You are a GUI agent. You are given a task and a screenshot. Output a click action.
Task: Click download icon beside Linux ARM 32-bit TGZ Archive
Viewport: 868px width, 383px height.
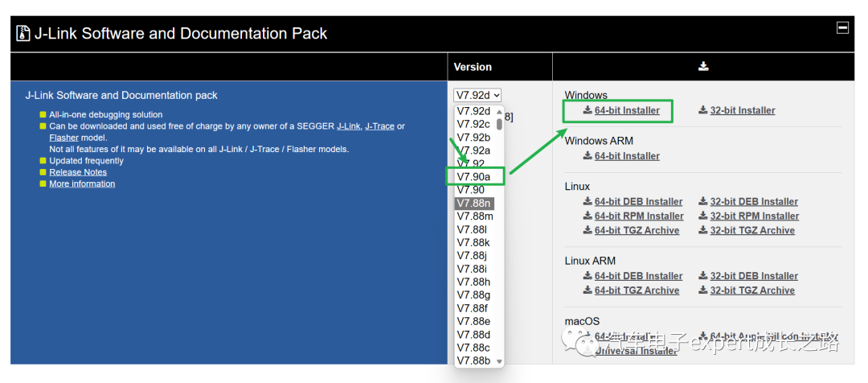point(703,290)
